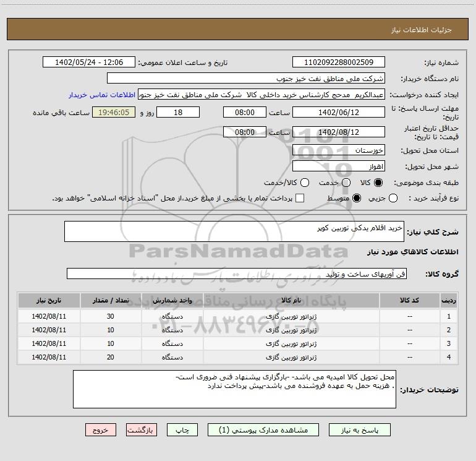Click date 1402/08/11 in row 1
Viewport: 476px width, 461px height.
coord(49,316)
